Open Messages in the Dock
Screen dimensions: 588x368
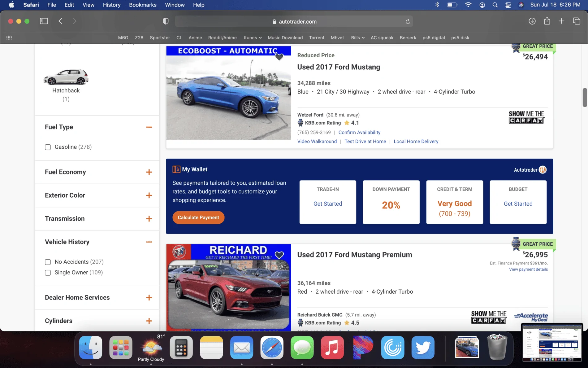coord(302,347)
